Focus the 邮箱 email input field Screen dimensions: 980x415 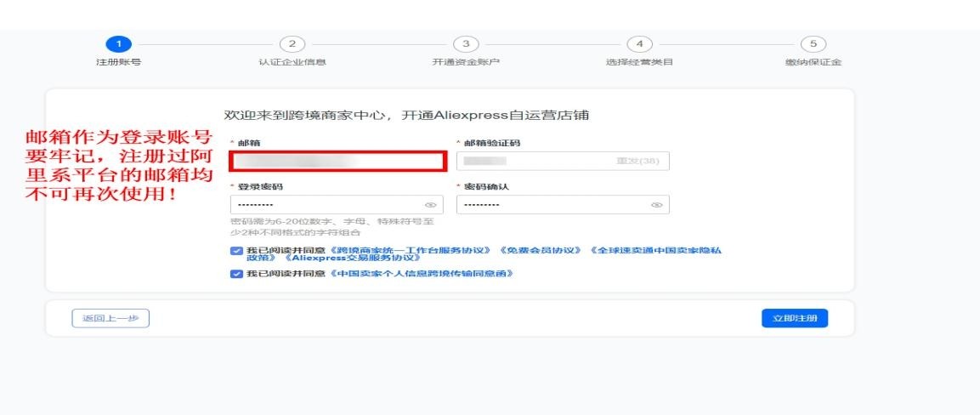[337, 162]
